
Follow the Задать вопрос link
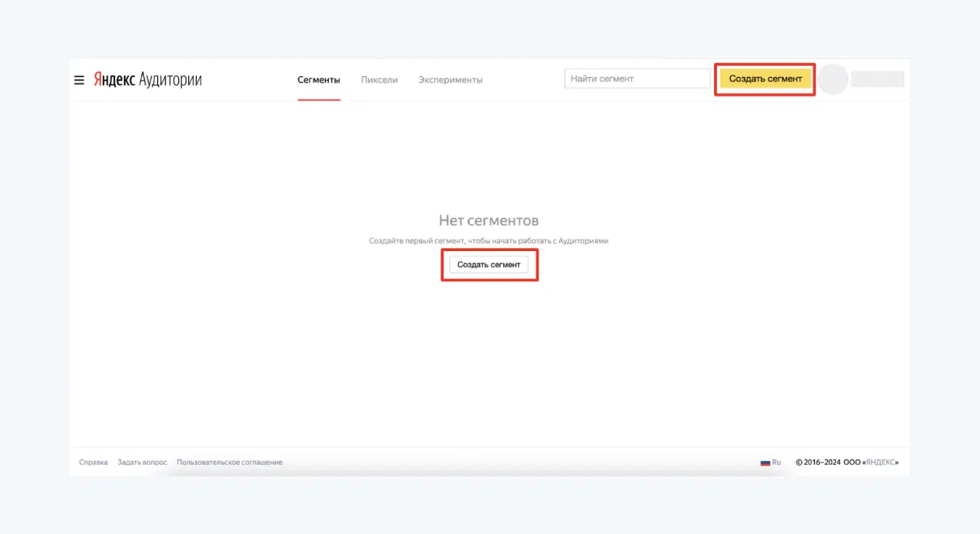142,462
